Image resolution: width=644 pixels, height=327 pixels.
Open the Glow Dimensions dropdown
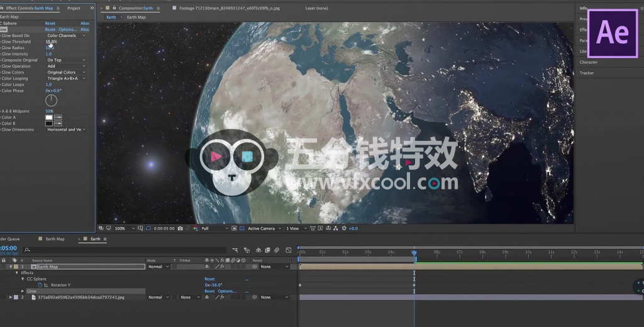point(66,130)
